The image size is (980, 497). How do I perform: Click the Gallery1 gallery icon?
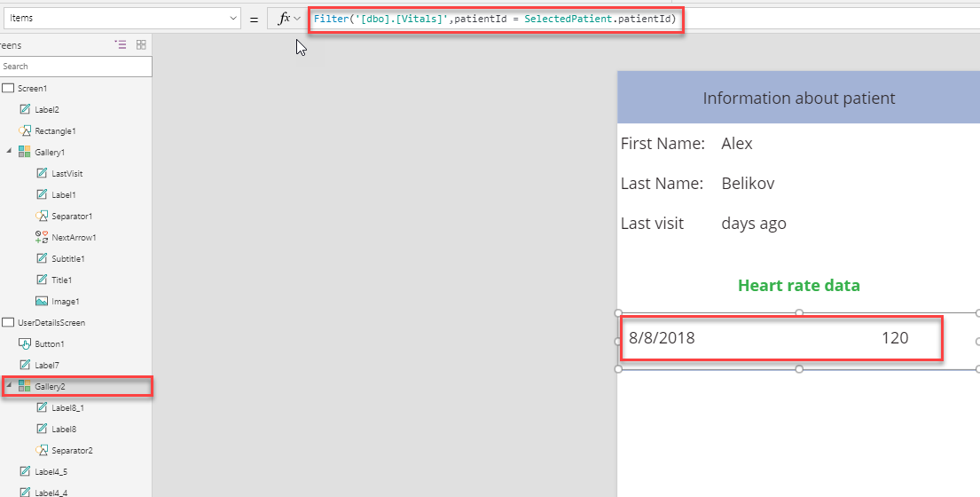pyautogui.click(x=24, y=152)
